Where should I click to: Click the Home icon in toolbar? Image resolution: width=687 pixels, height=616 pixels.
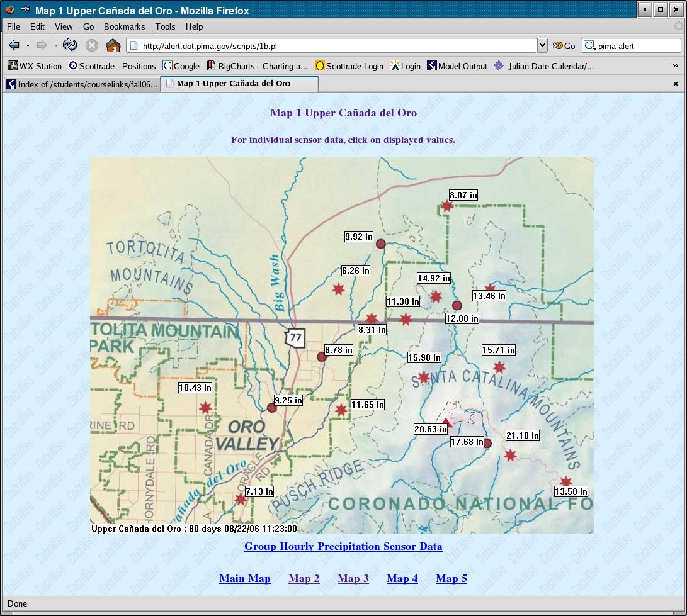coord(113,45)
